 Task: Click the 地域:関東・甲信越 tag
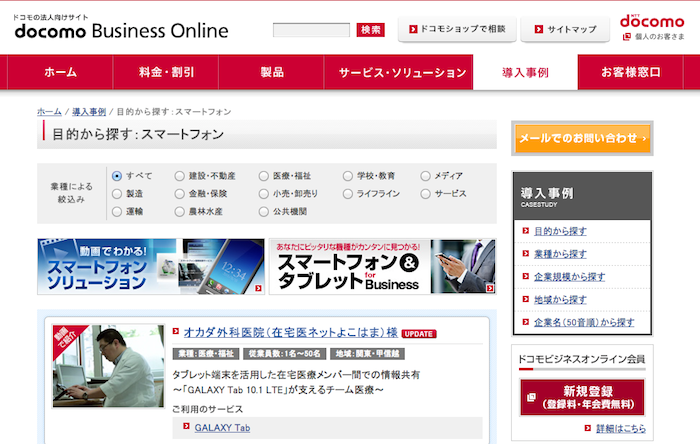(x=367, y=354)
